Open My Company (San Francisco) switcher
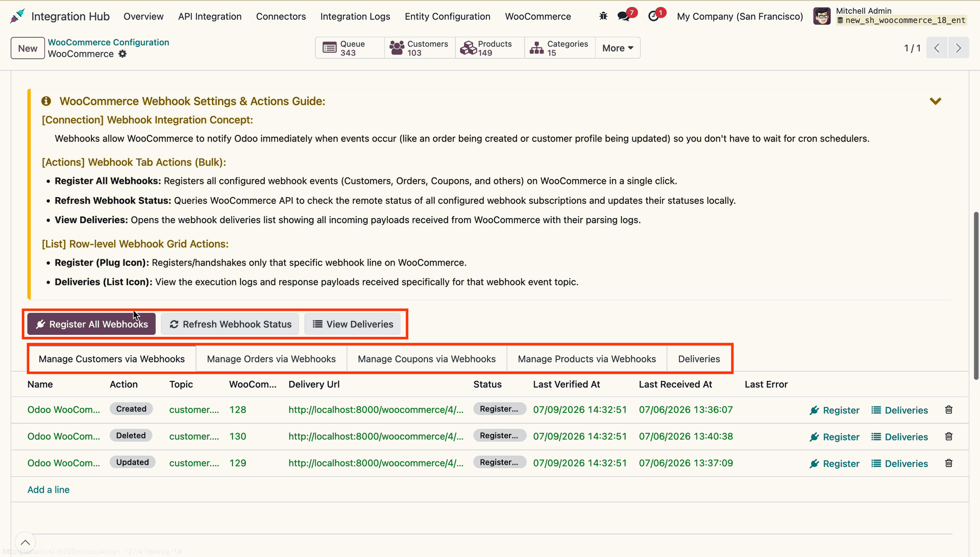This screenshot has width=980, height=557. coord(740,16)
